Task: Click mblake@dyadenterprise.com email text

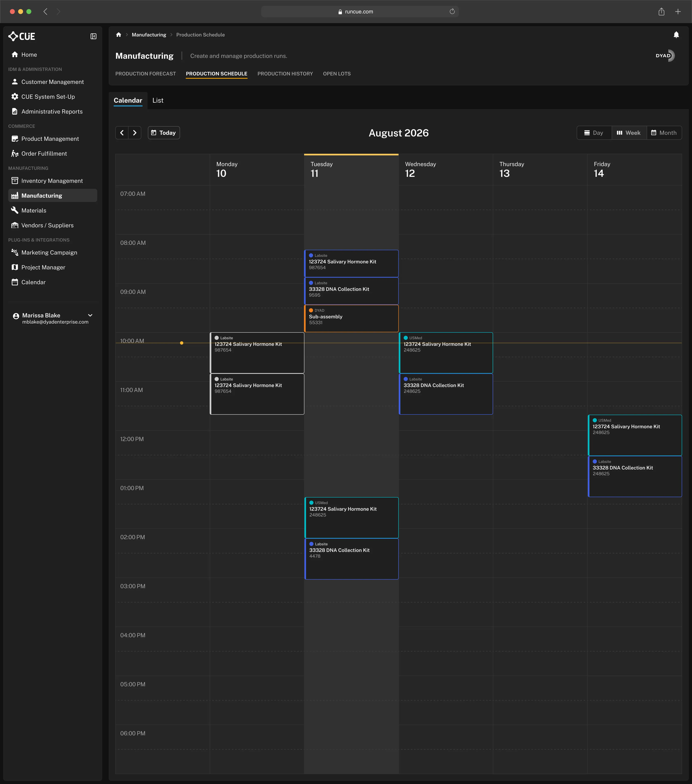Action: click(x=55, y=322)
